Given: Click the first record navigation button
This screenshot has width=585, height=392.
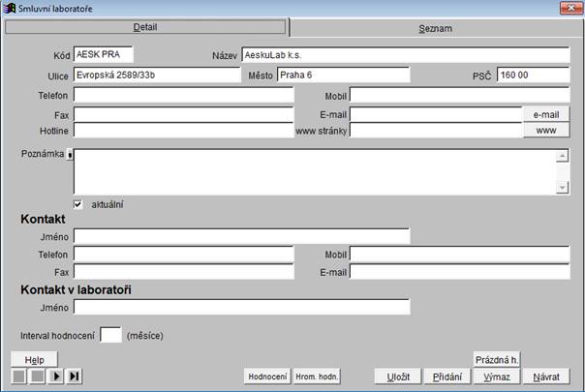Looking at the screenshot, I should click(18, 377).
